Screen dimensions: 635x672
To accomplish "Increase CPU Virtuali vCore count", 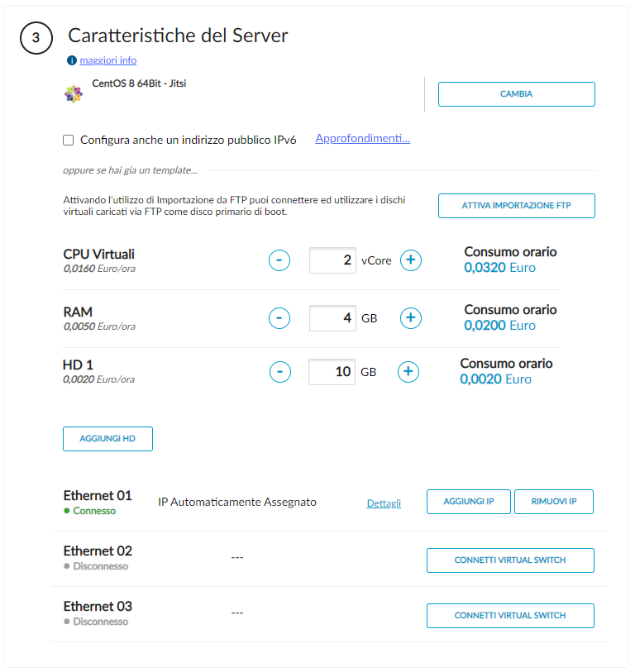I will pos(411,260).
